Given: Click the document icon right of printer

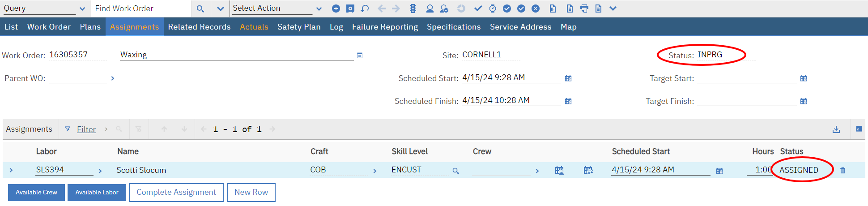Looking at the screenshot, I should tap(599, 9).
